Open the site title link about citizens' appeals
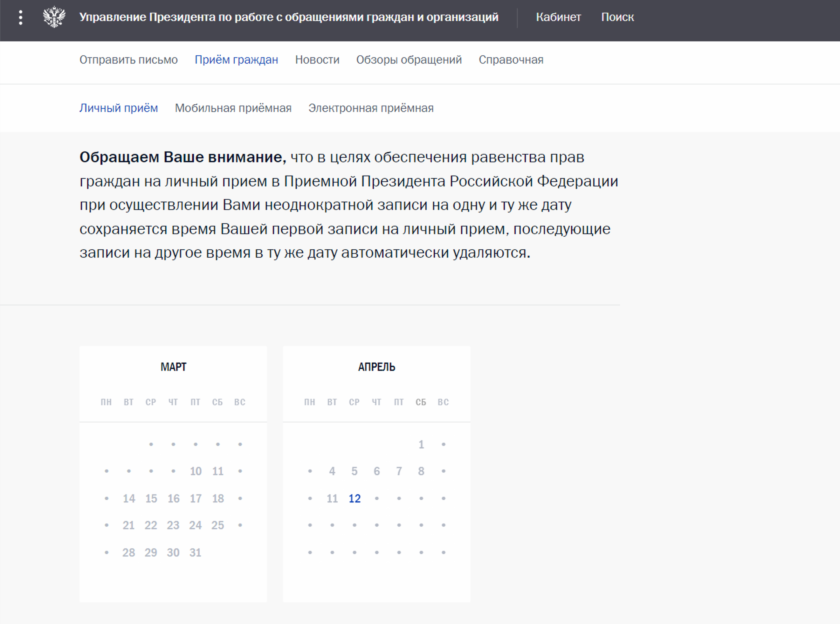 click(289, 17)
